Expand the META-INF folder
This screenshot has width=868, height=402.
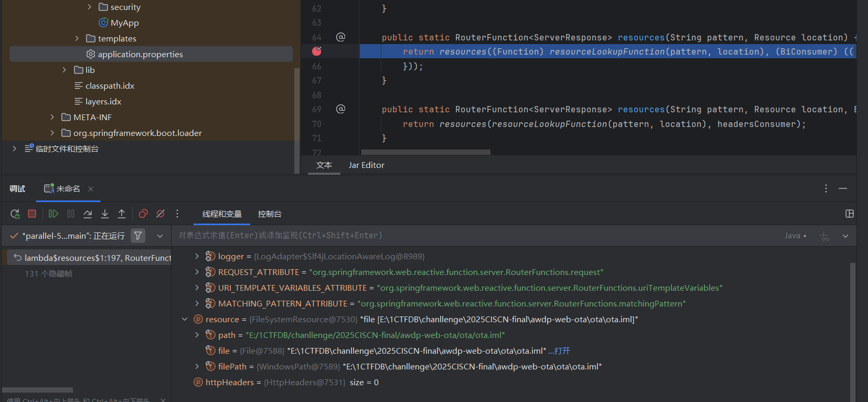tap(52, 117)
